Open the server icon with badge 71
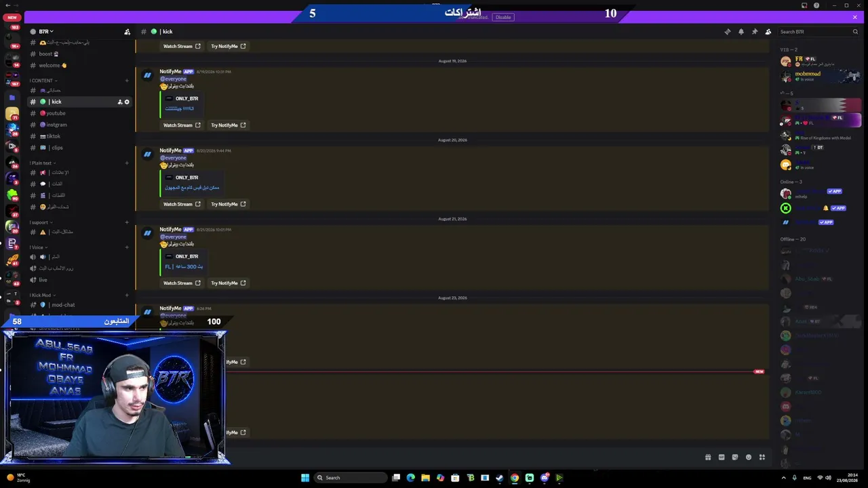The image size is (868, 488). point(12,114)
